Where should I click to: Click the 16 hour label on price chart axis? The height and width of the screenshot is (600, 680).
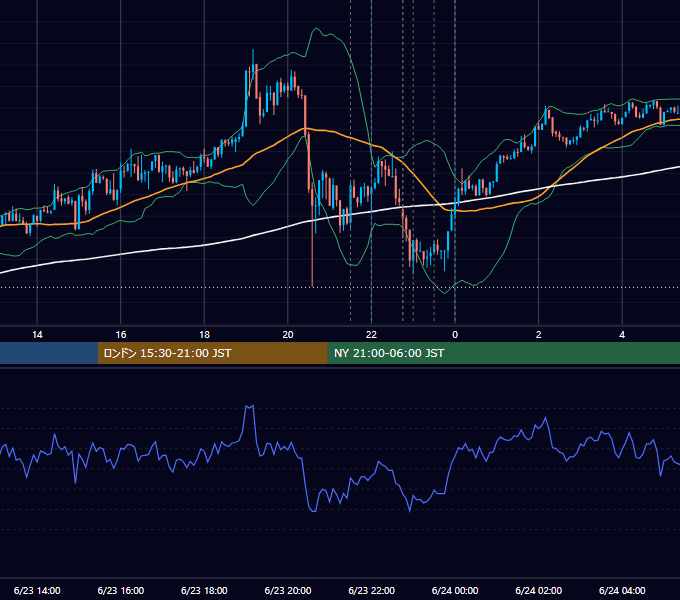click(x=121, y=335)
